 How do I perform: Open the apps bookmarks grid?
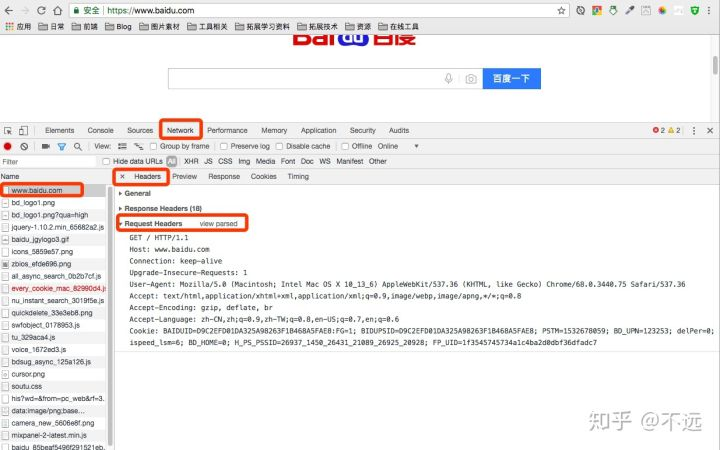[x=18, y=27]
